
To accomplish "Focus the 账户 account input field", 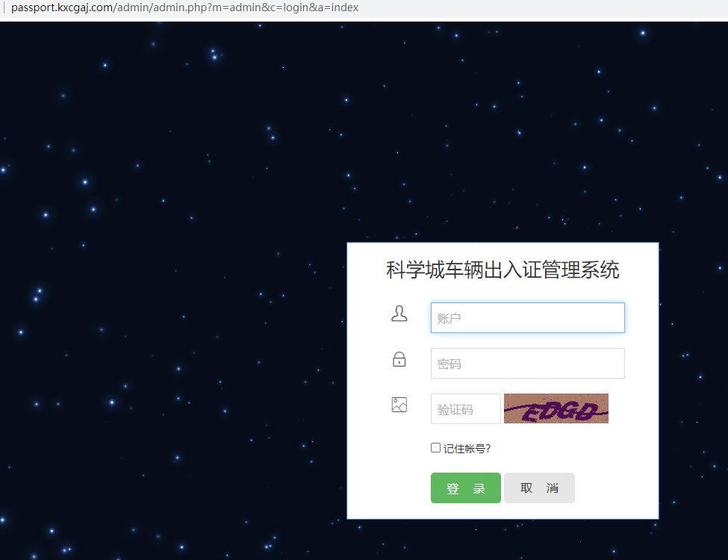I will (x=527, y=318).
